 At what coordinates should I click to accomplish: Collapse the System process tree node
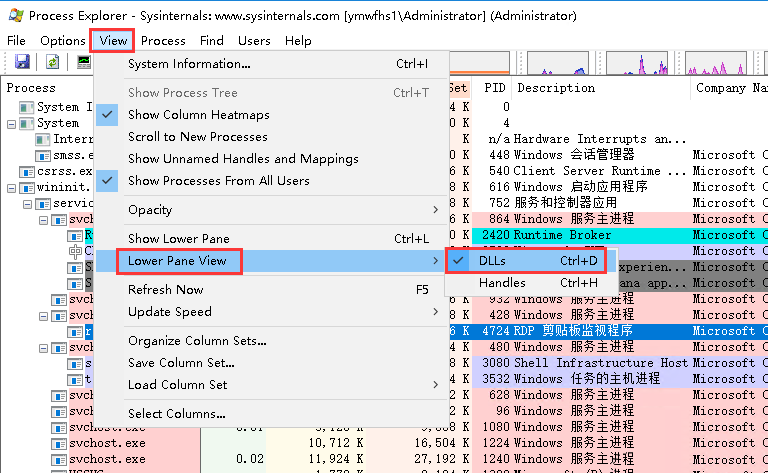click(x=11, y=124)
